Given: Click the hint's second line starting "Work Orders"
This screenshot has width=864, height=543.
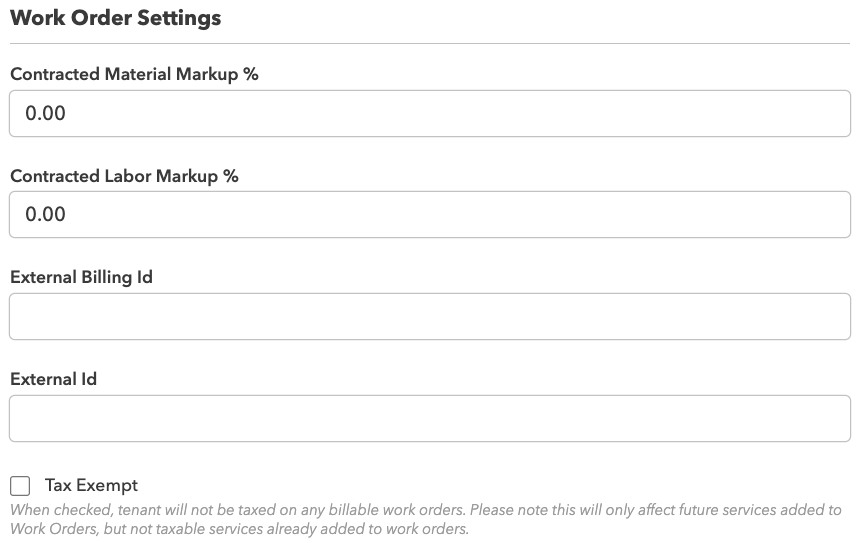Looking at the screenshot, I should point(238,528).
